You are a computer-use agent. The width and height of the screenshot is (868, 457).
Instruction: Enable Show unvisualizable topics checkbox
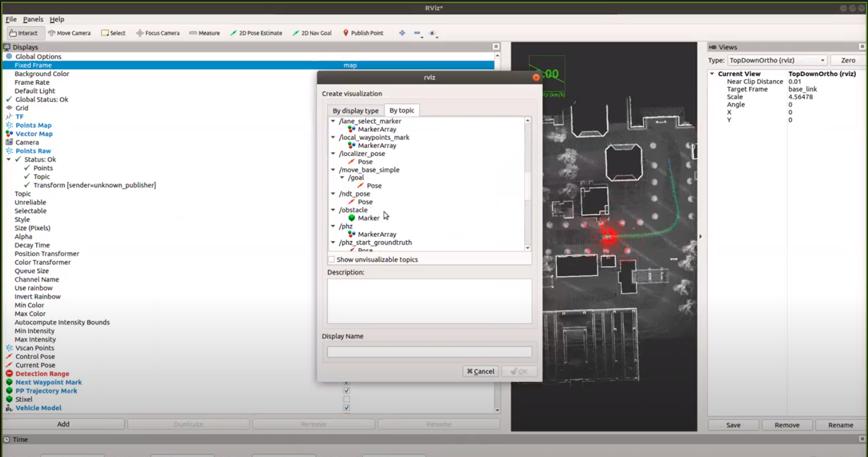[331, 260]
